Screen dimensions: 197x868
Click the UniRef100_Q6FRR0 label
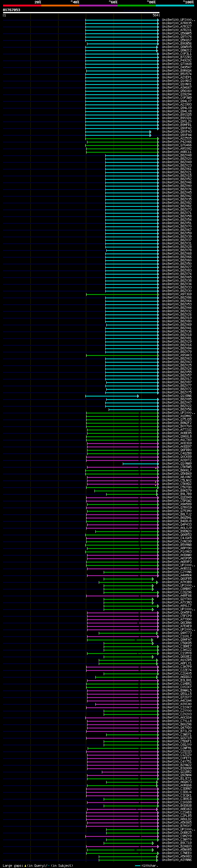pyautogui.click(x=176, y=450)
